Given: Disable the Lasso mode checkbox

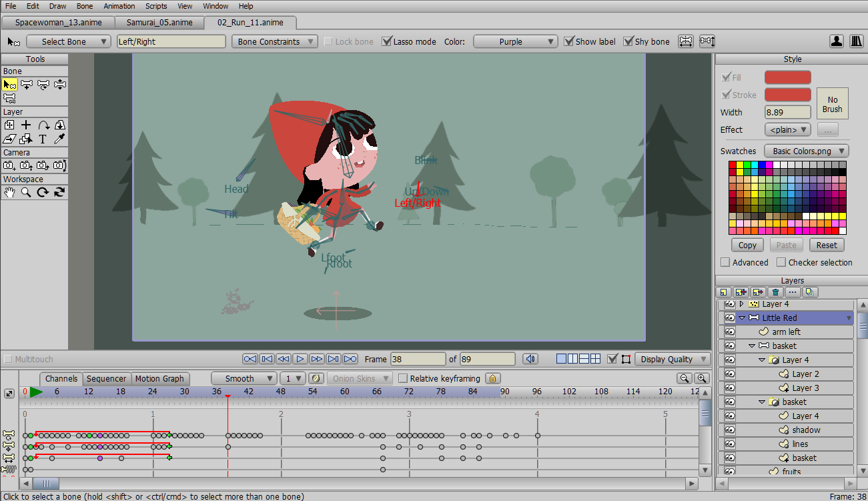Looking at the screenshot, I should coord(387,41).
